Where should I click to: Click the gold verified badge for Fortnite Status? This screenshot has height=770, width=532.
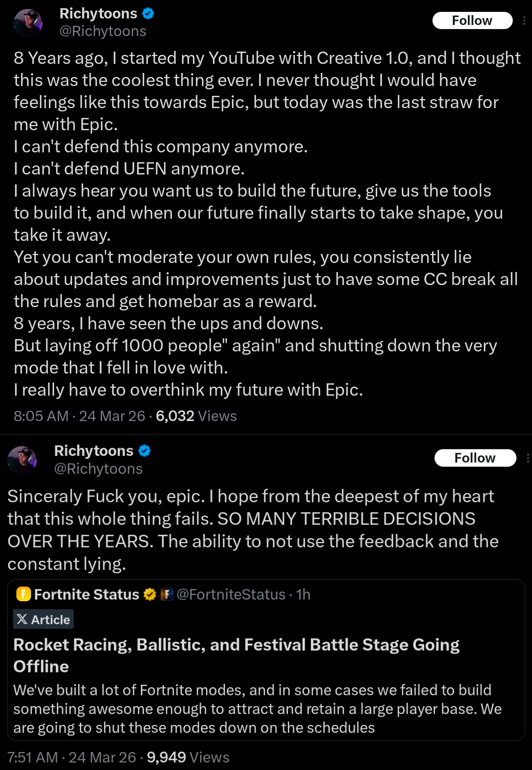[150, 594]
